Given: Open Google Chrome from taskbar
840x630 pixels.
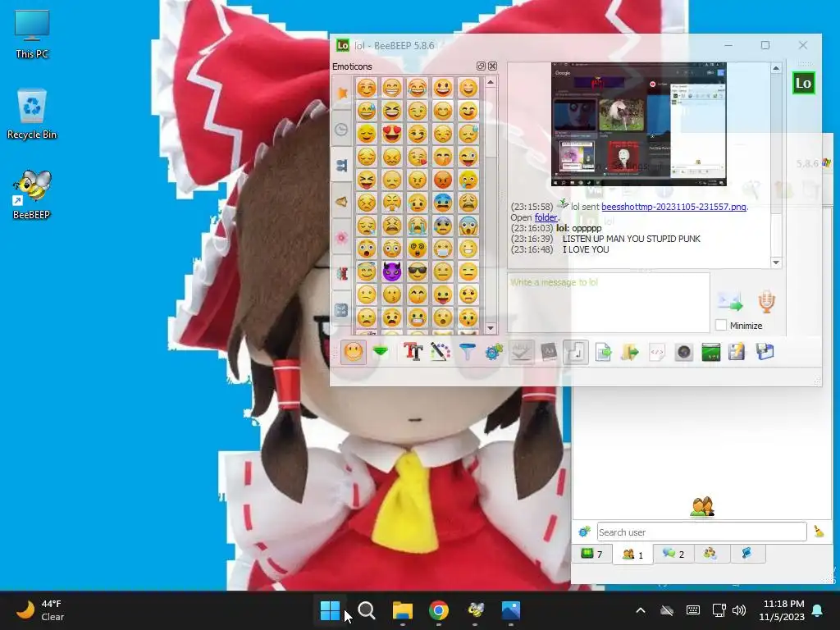Looking at the screenshot, I should click(439, 610).
